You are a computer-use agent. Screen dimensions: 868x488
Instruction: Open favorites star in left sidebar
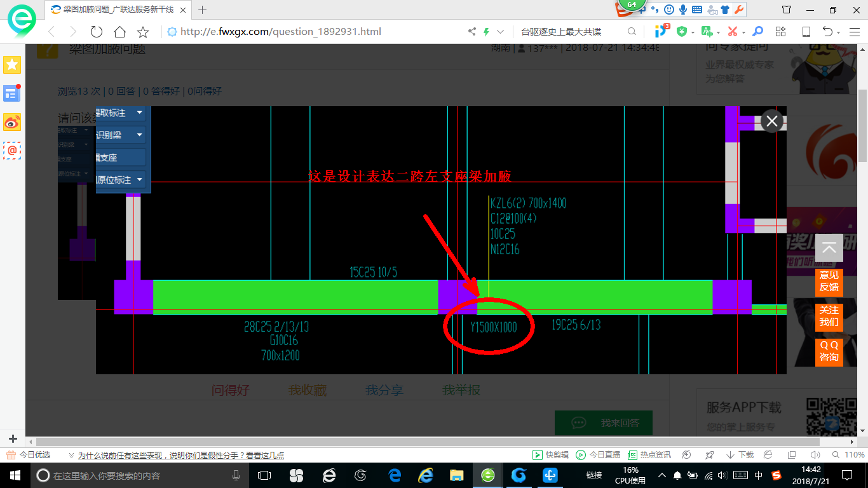pos(12,64)
